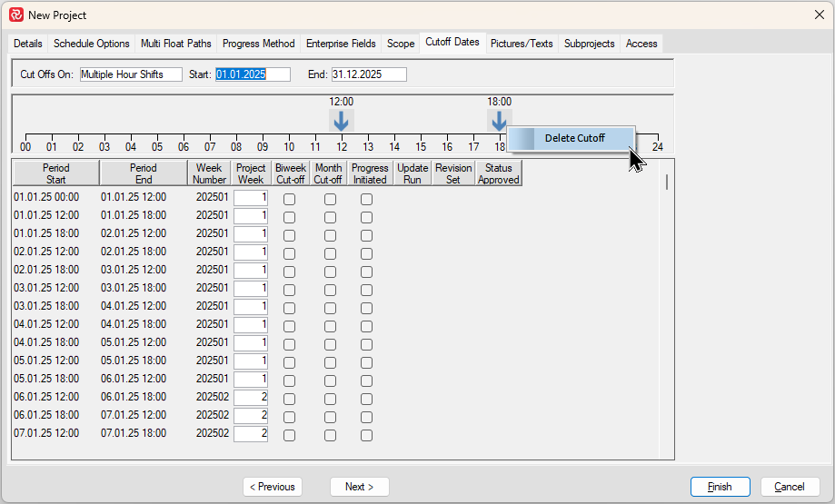
Task: Toggle Month Cut-off for 01.01.25 12:00 row
Action: point(330,217)
